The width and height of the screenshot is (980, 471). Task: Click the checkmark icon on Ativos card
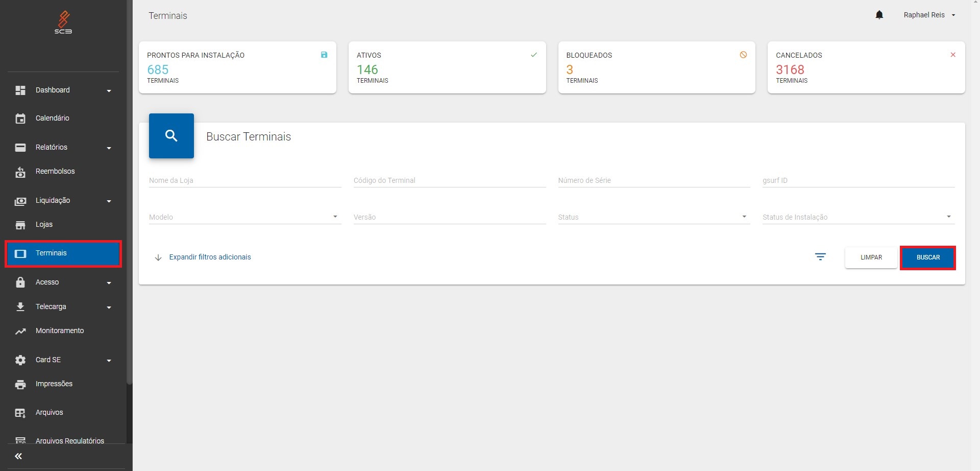534,55
